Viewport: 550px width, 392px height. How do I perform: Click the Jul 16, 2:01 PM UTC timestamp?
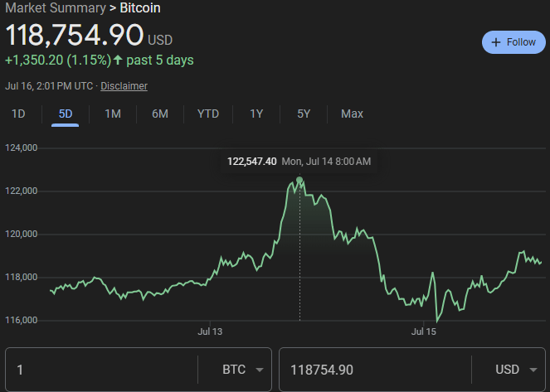49,86
